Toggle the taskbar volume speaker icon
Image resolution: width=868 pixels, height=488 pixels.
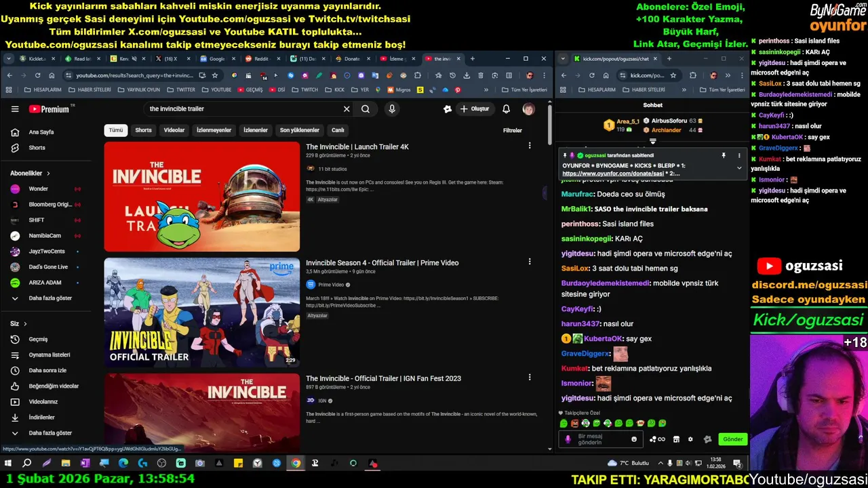(x=689, y=464)
